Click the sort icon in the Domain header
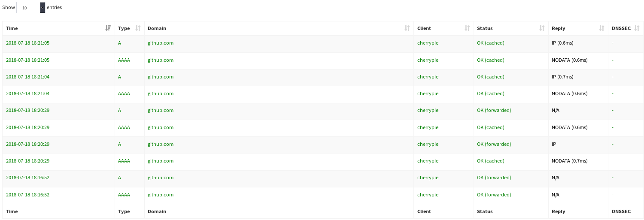 [x=407, y=28]
